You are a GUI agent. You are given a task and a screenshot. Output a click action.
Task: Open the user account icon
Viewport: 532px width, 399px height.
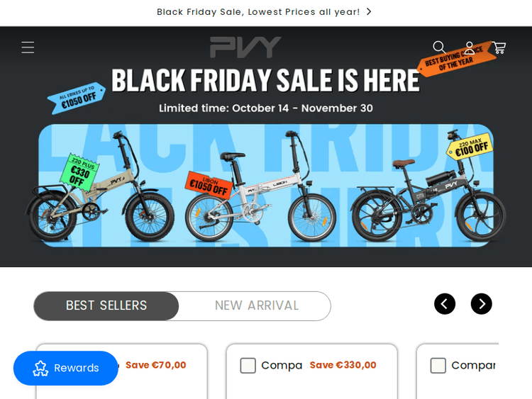[469, 47]
